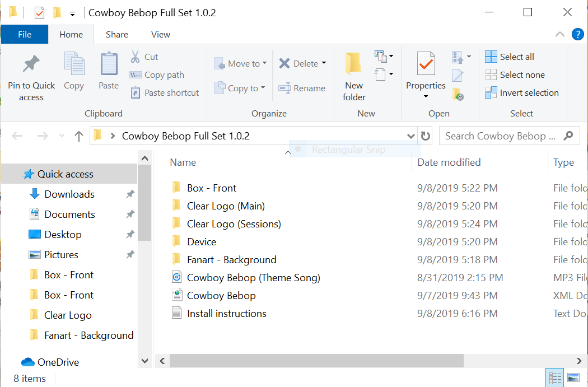Open the help question mark icon
Image resolution: width=588 pixels, height=387 pixels.
click(x=577, y=35)
